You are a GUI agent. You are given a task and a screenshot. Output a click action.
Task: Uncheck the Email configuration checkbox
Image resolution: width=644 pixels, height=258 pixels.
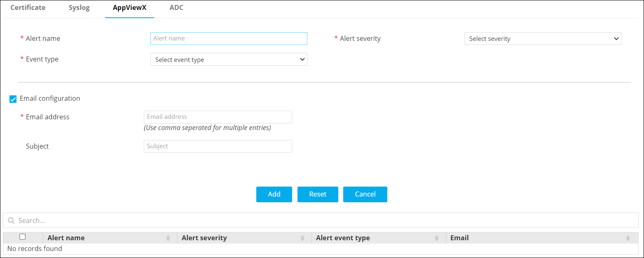click(x=13, y=99)
